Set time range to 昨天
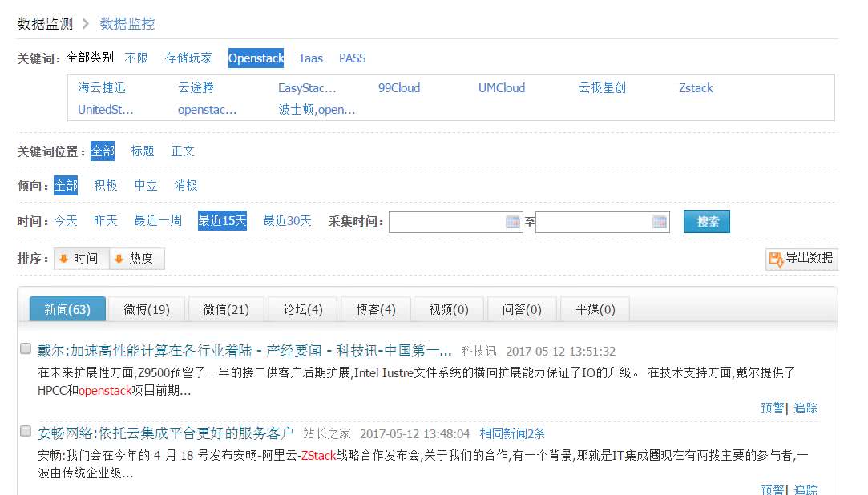 click(106, 221)
